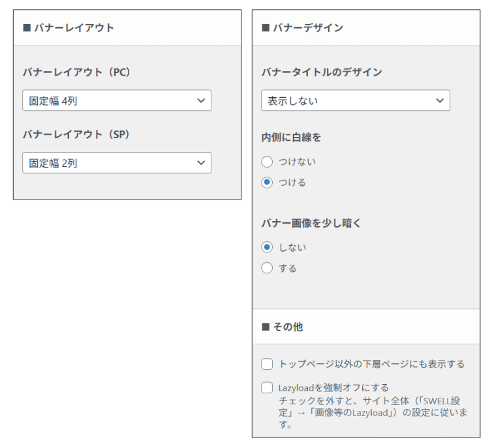Select the つけない radio button

tap(267, 162)
